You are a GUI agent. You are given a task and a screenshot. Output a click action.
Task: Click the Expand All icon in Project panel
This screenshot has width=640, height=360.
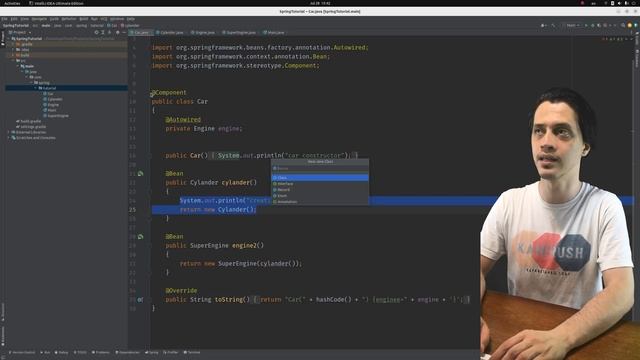[x=103, y=32]
